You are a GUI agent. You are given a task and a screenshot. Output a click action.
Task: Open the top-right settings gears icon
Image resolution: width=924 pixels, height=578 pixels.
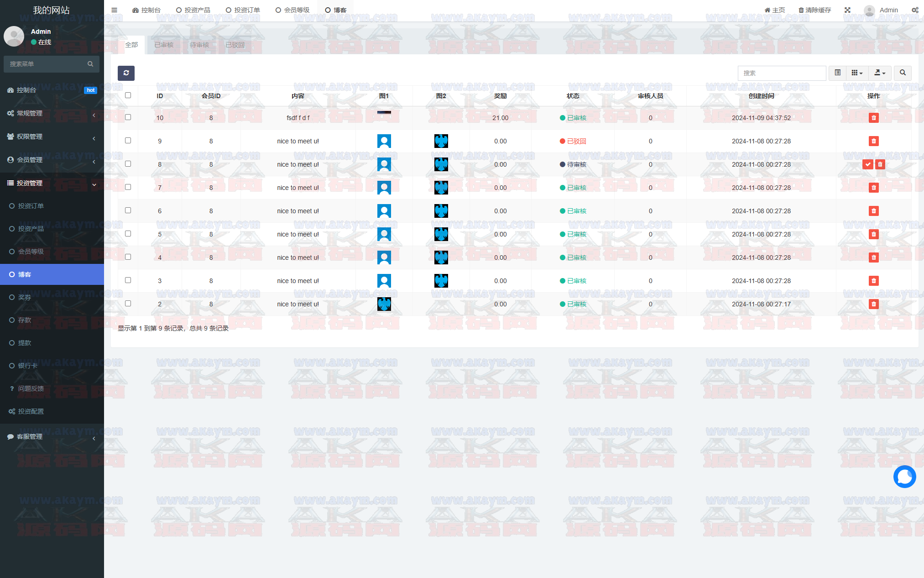[x=915, y=10]
